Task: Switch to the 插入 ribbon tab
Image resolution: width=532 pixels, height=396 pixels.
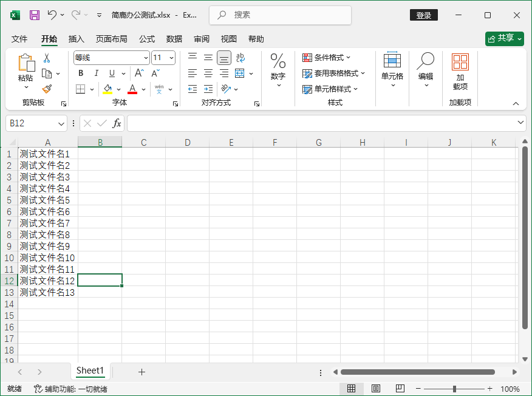Action: (x=76, y=39)
